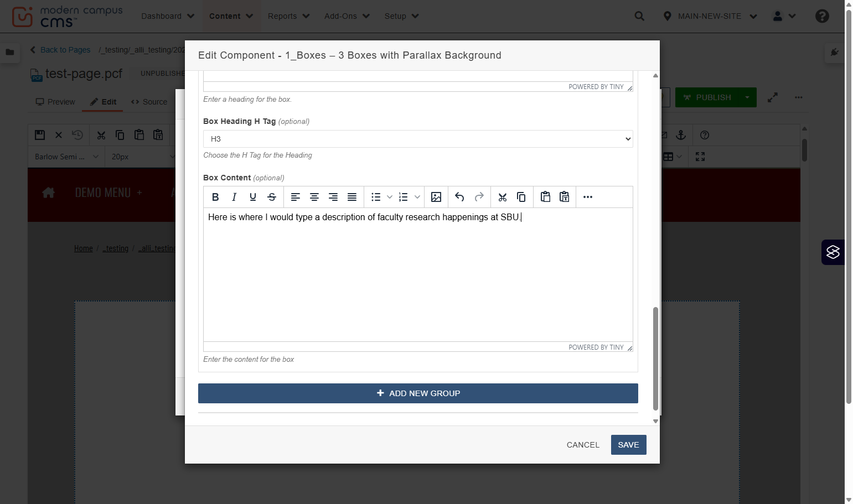Click the dialog's vertical scrollbar thumb
This screenshot has height=504, width=853.
click(655, 358)
